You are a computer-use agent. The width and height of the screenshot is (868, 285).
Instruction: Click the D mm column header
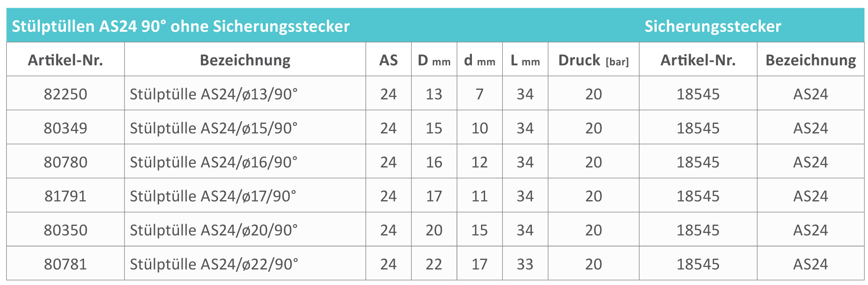(434, 60)
